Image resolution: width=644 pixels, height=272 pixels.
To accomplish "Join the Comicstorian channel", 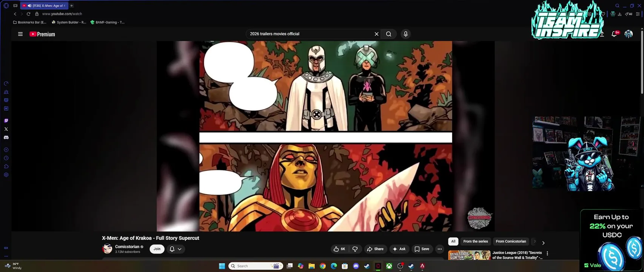I will [x=157, y=249].
